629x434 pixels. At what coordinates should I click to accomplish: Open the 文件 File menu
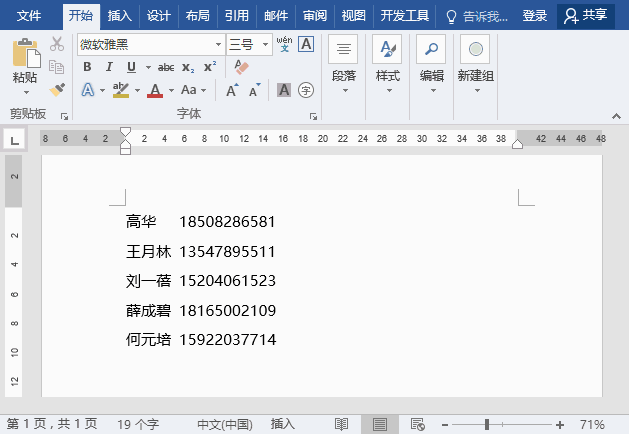tap(29, 16)
